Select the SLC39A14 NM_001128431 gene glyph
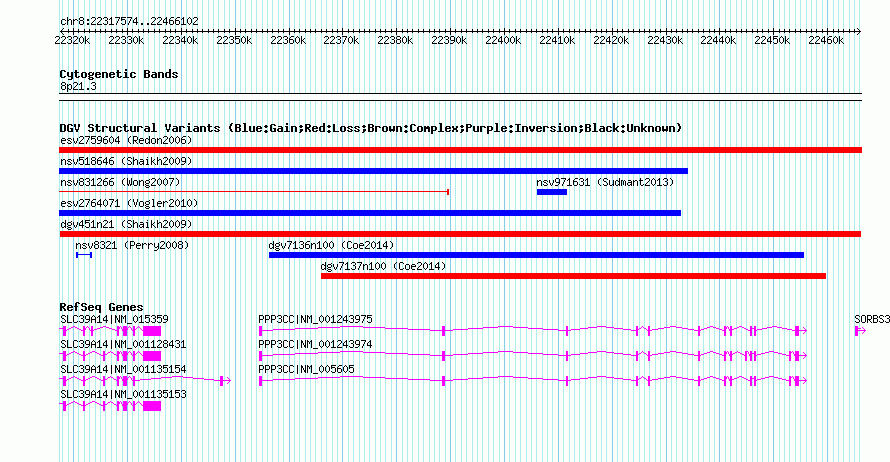This screenshot has height=462, width=890. (x=111, y=356)
